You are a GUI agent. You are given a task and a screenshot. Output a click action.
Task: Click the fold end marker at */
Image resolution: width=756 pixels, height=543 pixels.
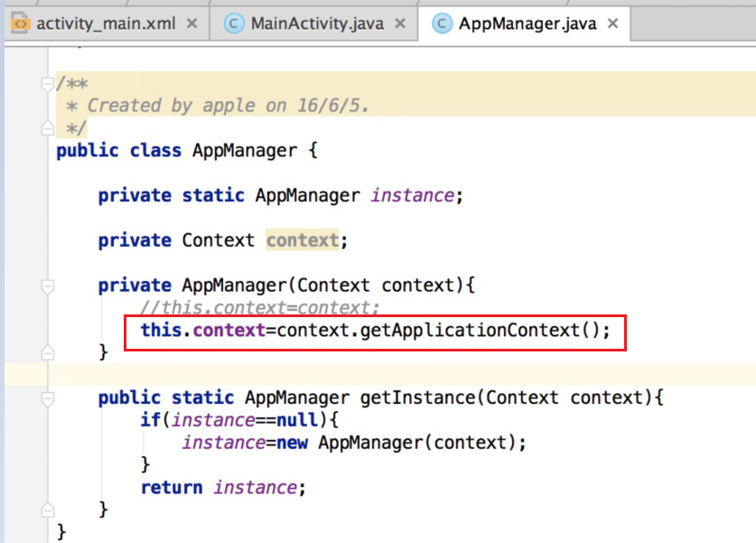coord(47,127)
